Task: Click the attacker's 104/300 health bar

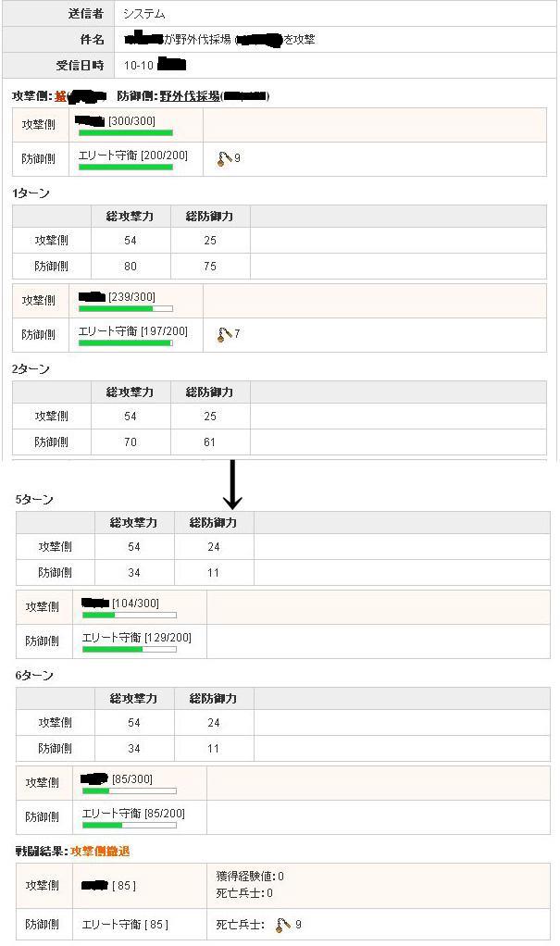Action: pos(129,615)
